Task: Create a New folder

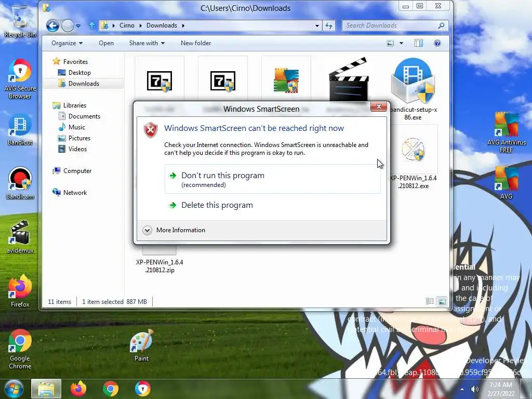Action: pyautogui.click(x=196, y=43)
